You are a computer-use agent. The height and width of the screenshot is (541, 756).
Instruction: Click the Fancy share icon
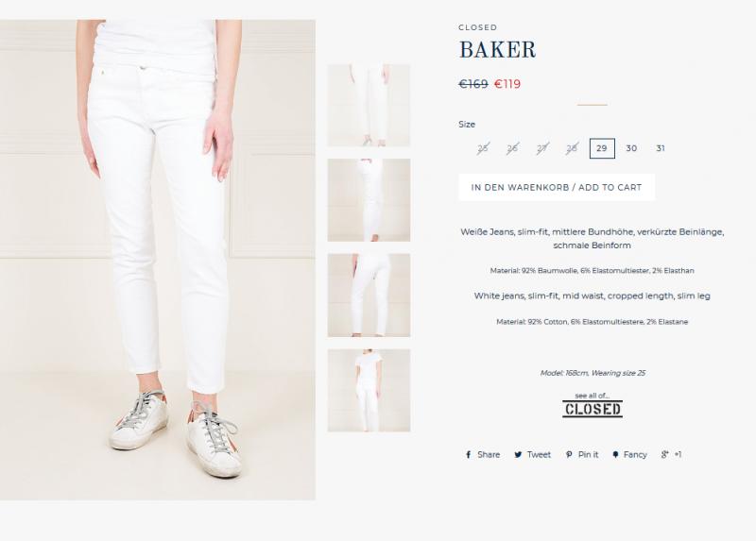(616, 455)
